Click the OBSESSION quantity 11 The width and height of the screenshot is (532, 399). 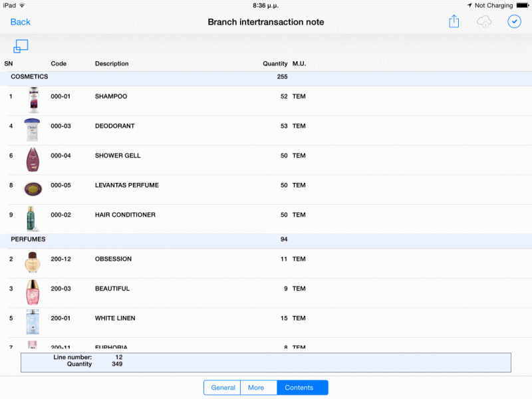point(284,259)
